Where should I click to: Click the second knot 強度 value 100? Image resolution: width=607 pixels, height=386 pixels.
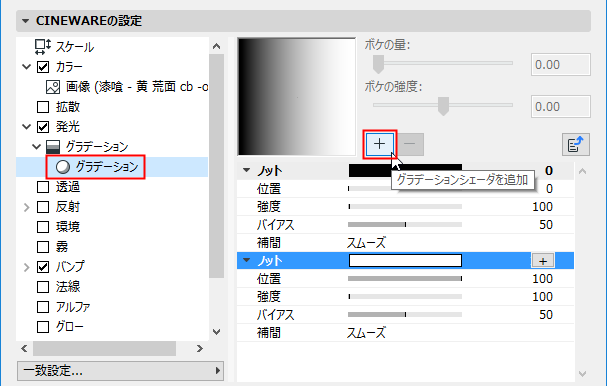542,297
